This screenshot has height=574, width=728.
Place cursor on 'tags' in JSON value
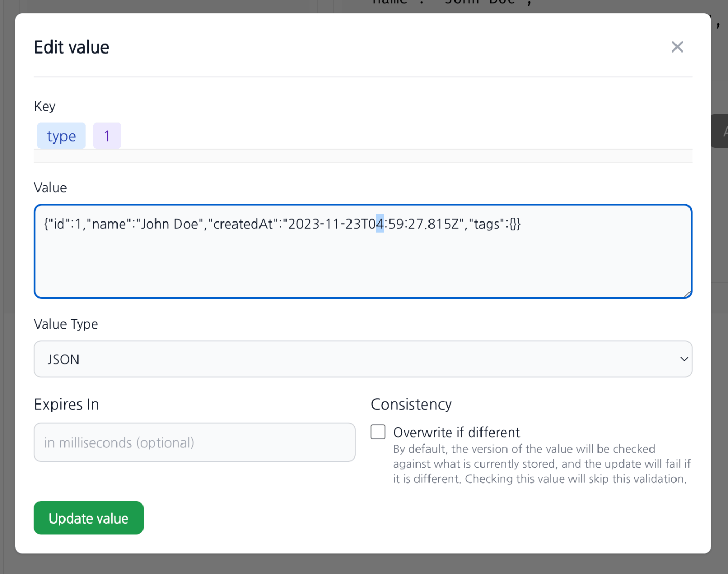coord(487,224)
